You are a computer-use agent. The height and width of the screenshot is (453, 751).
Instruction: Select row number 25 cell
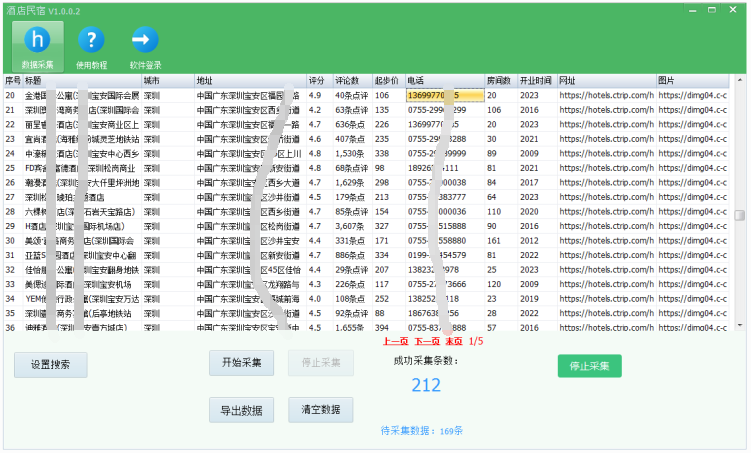pyautogui.click(x=13, y=168)
